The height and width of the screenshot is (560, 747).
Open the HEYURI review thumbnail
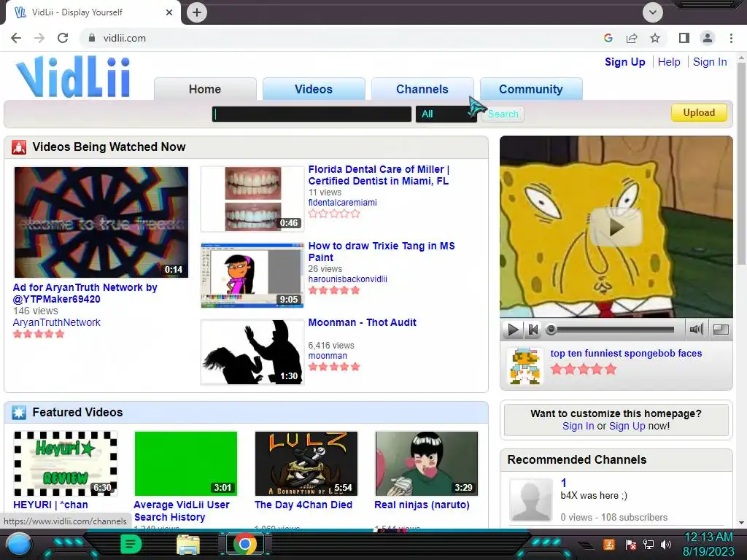point(65,464)
